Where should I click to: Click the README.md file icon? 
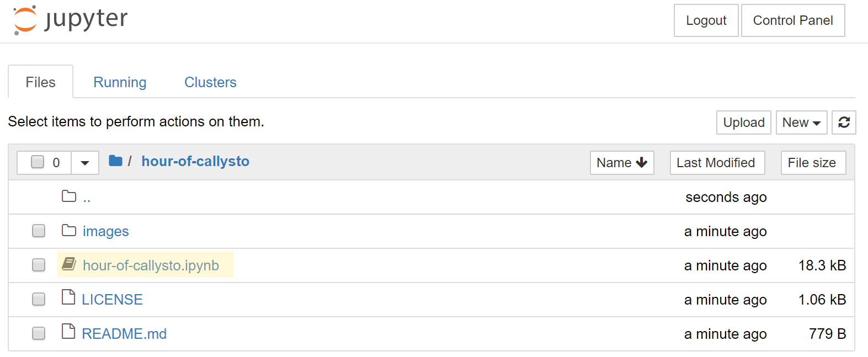(x=68, y=332)
